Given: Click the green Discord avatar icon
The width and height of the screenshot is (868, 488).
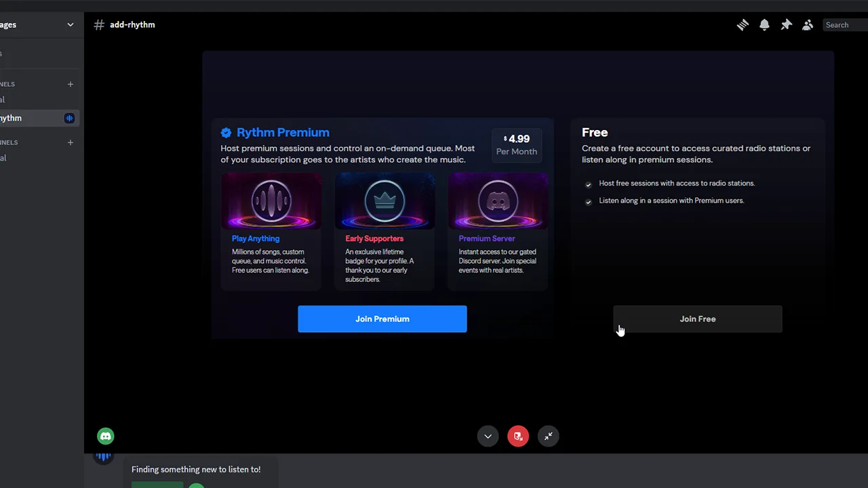Looking at the screenshot, I should (x=105, y=436).
